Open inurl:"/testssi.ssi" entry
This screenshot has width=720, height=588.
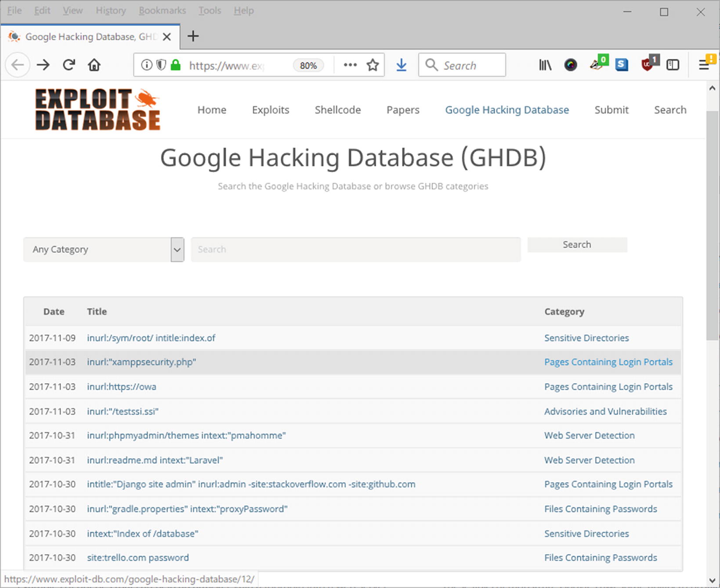click(x=123, y=411)
